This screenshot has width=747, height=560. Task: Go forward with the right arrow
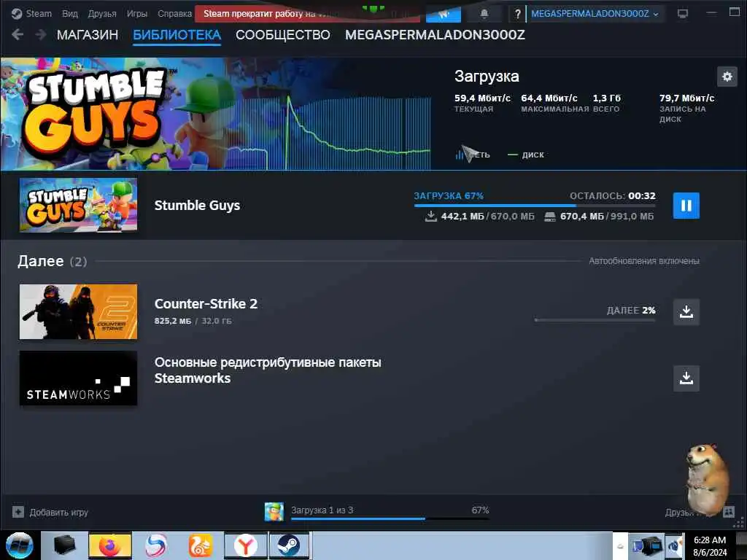tap(41, 34)
